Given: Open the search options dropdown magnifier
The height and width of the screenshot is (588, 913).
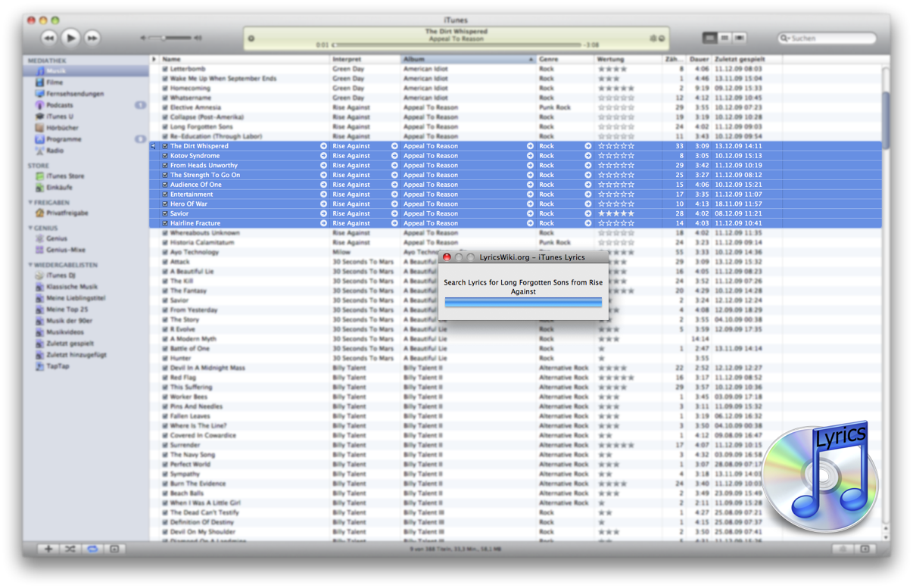Looking at the screenshot, I should [784, 38].
